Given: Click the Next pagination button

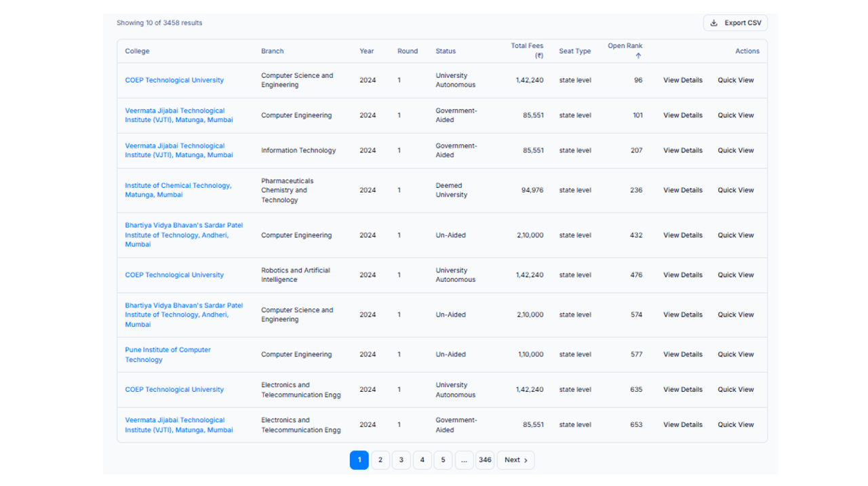Looking at the screenshot, I should (515, 460).
